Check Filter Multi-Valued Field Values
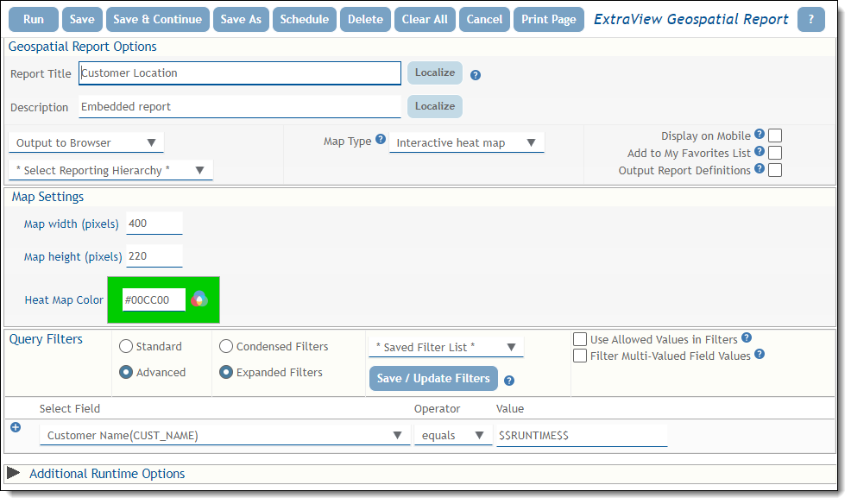Screen dimensions: 851x504 [x=580, y=356]
